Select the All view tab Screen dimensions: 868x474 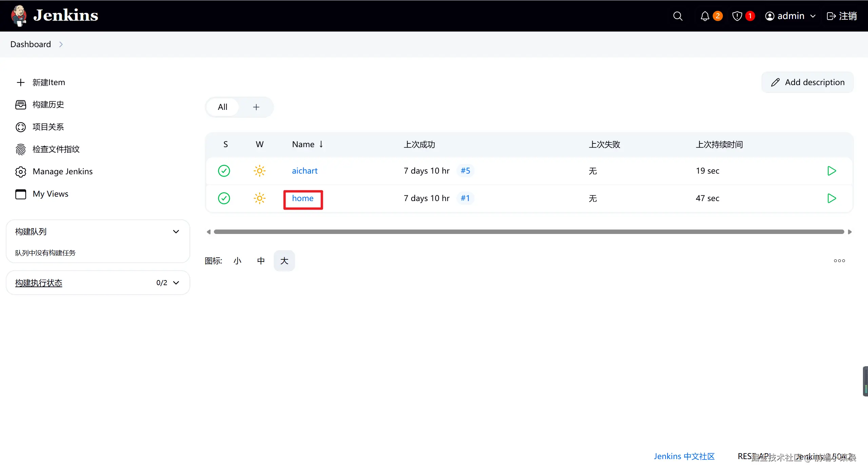click(222, 107)
